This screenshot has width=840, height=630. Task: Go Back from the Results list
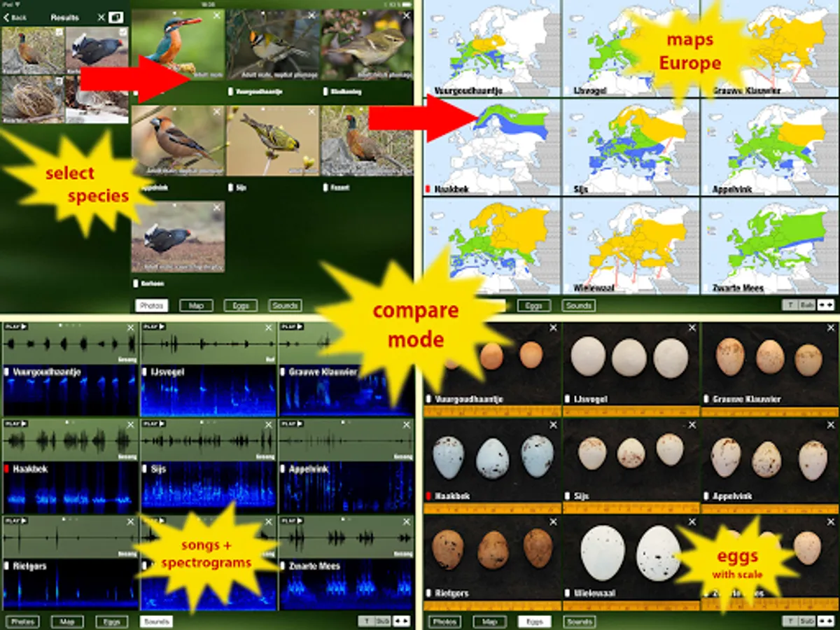tap(15, 17)
